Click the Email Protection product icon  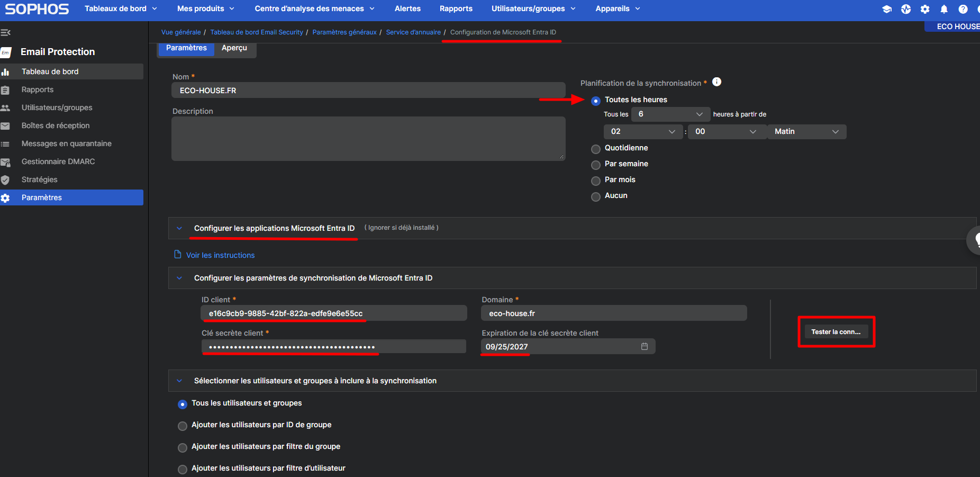pos(6,52)
